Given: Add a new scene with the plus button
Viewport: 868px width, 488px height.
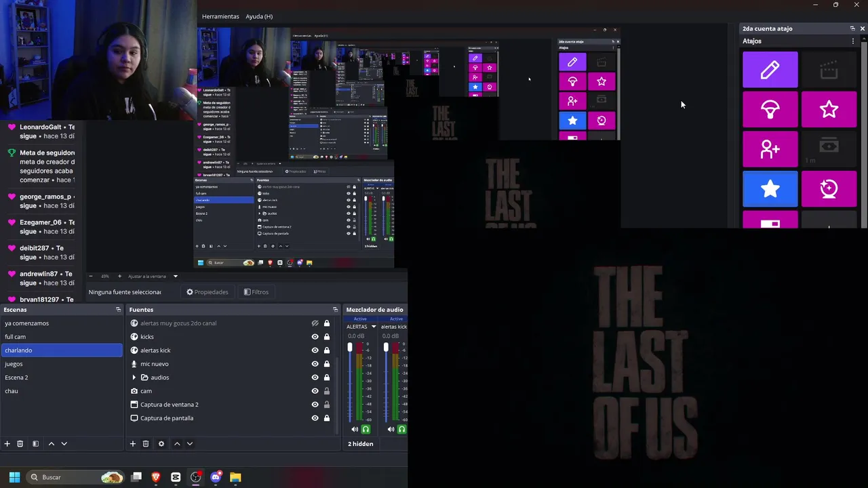Looking at the screenshot, I should [x=7, y=444].
